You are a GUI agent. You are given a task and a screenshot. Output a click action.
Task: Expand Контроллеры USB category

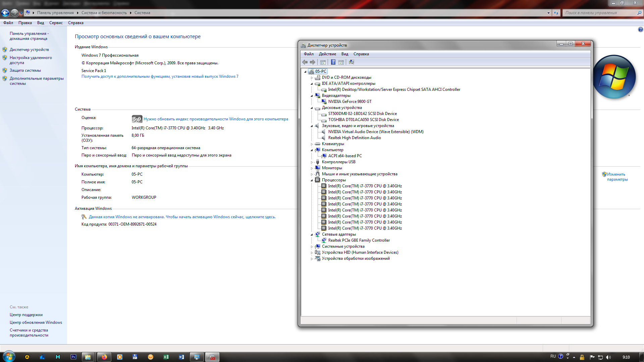(x=312, y=162)
